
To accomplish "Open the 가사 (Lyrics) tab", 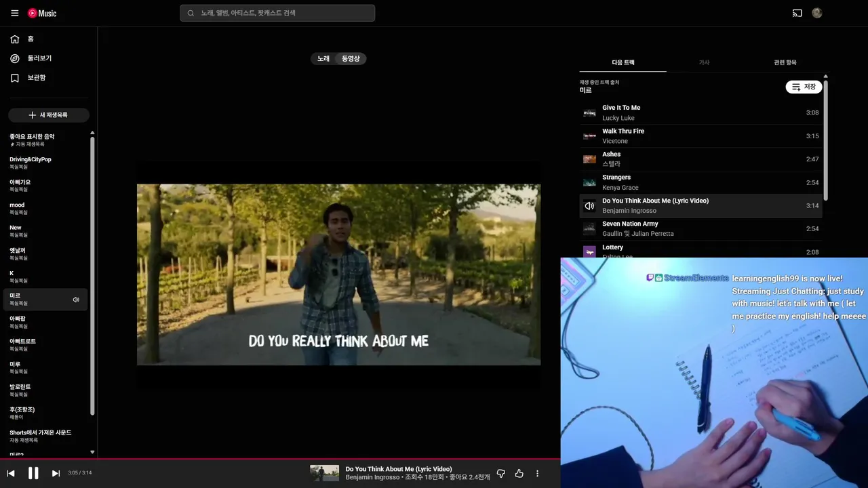I will 704,62.
